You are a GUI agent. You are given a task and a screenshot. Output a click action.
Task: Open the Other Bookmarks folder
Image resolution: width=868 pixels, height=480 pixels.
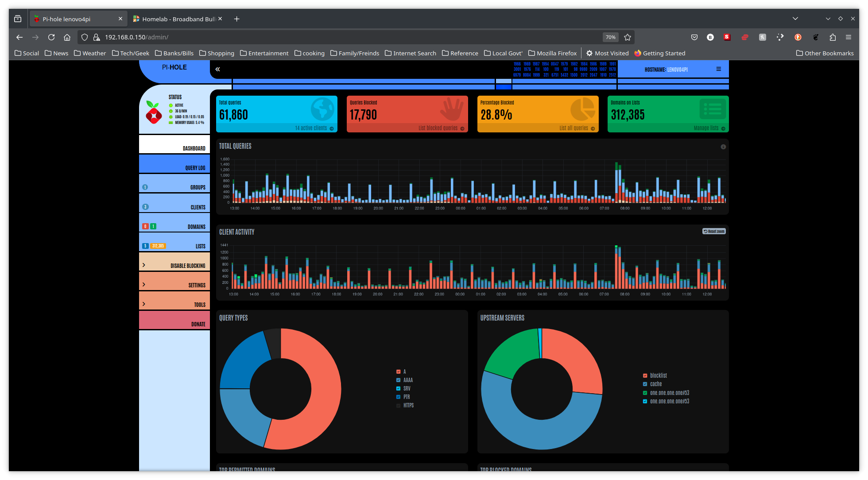click(825, 53)
